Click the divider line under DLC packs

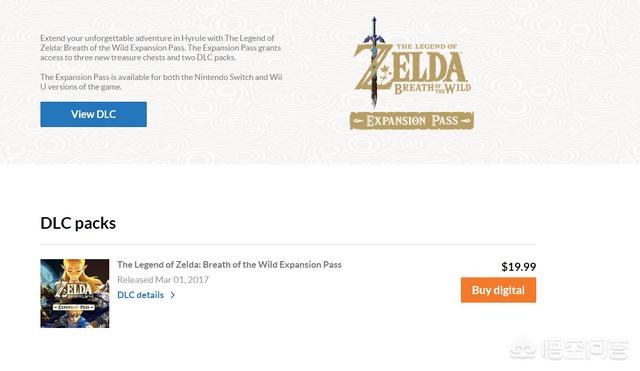pyautogui.click(x=288, y=245)
